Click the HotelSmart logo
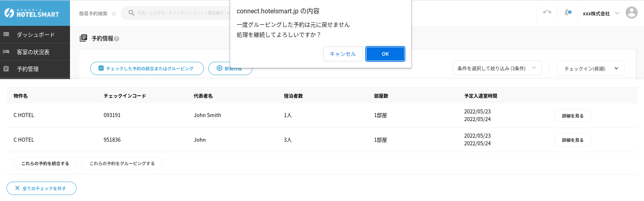644x201 pixels. pyautogui.click(x=32, y=13)
